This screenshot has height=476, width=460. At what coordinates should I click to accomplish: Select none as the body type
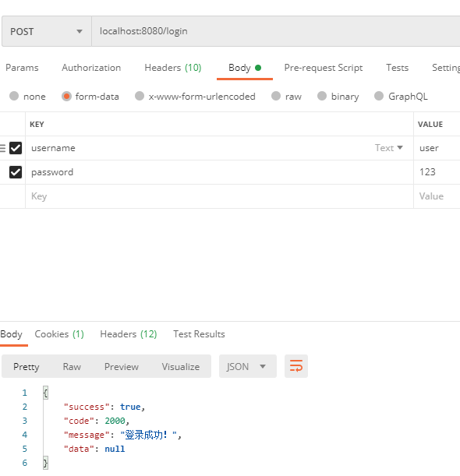point(27,97)
